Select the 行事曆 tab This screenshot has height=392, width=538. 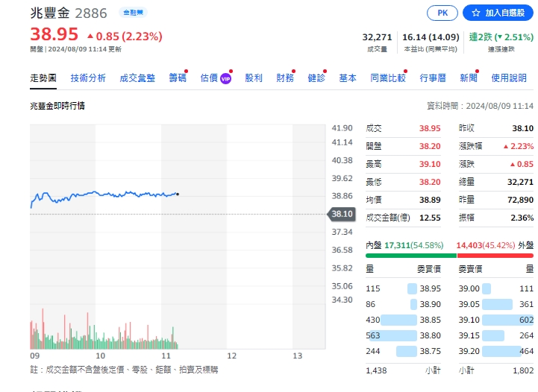pyautogui.click(x=433, y=78)
